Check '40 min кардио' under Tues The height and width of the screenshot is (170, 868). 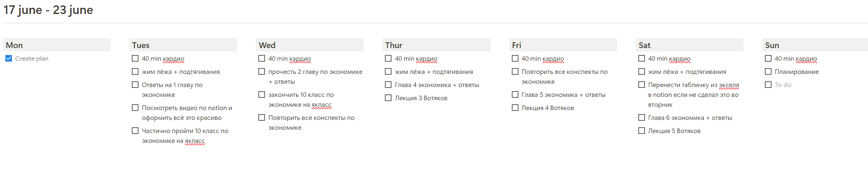pyautogui.click(x=135, y=58)
